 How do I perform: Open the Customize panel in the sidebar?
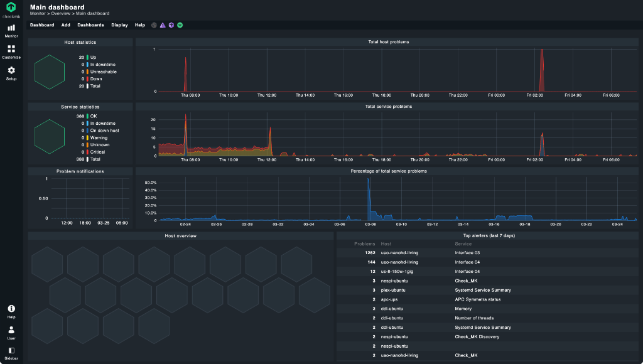[11, 51]
